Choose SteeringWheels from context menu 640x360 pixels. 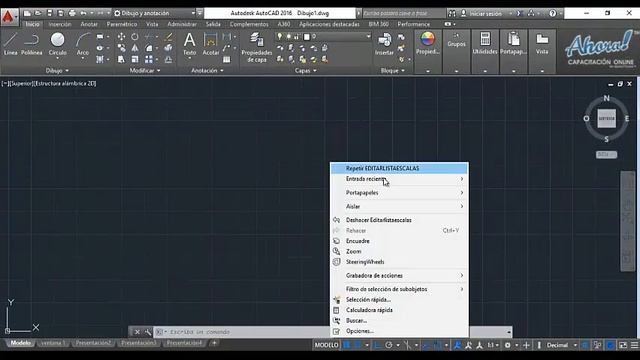pos(399,262)
